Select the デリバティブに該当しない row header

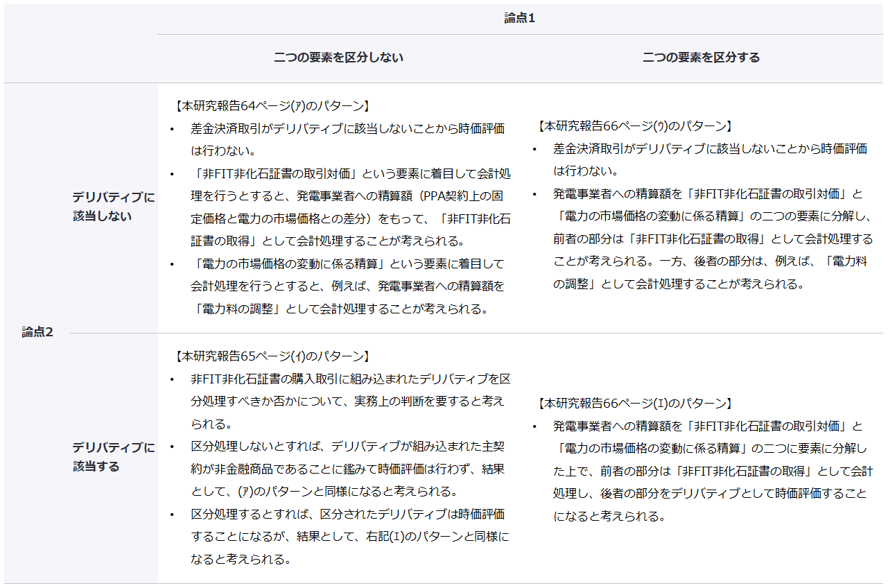(113, 207)
